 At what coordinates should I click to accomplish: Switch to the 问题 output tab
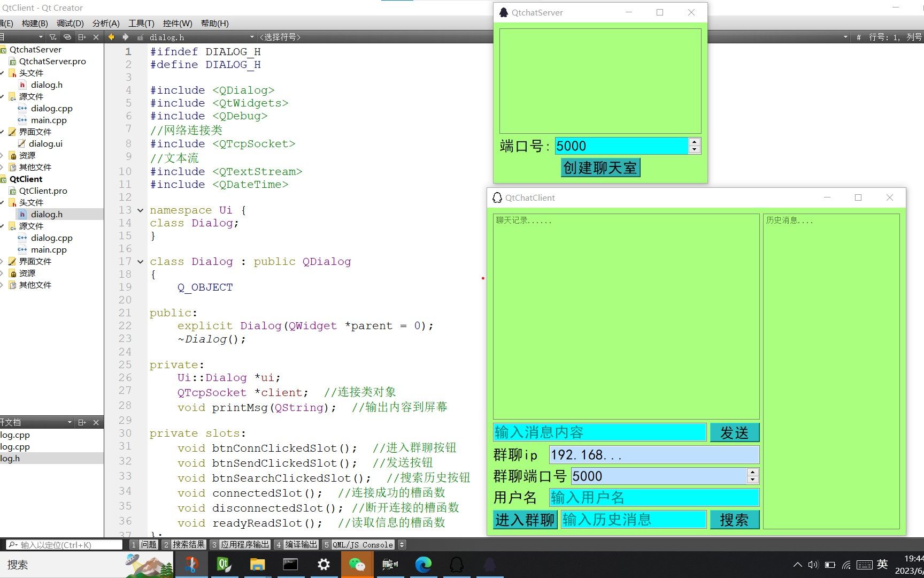[x=144, y=544]
